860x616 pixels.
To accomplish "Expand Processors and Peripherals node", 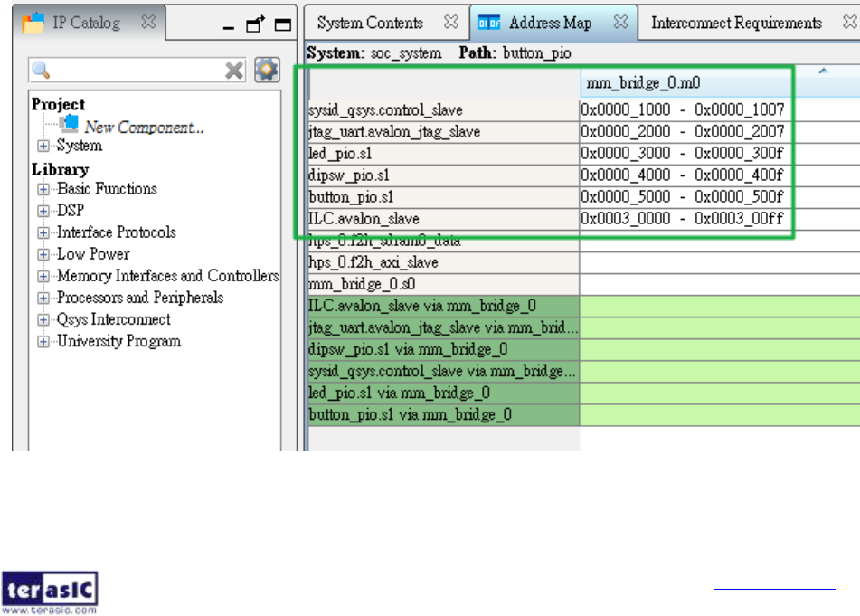I will tap(43, 298).
